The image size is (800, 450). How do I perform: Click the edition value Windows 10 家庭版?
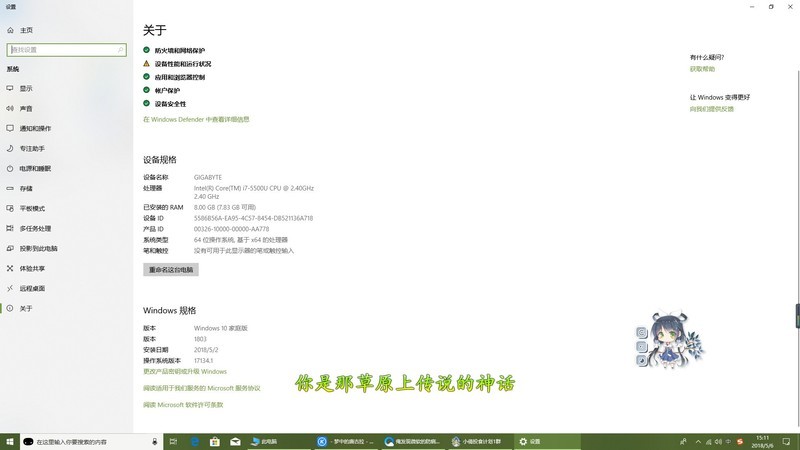click(x=220, y=328)
